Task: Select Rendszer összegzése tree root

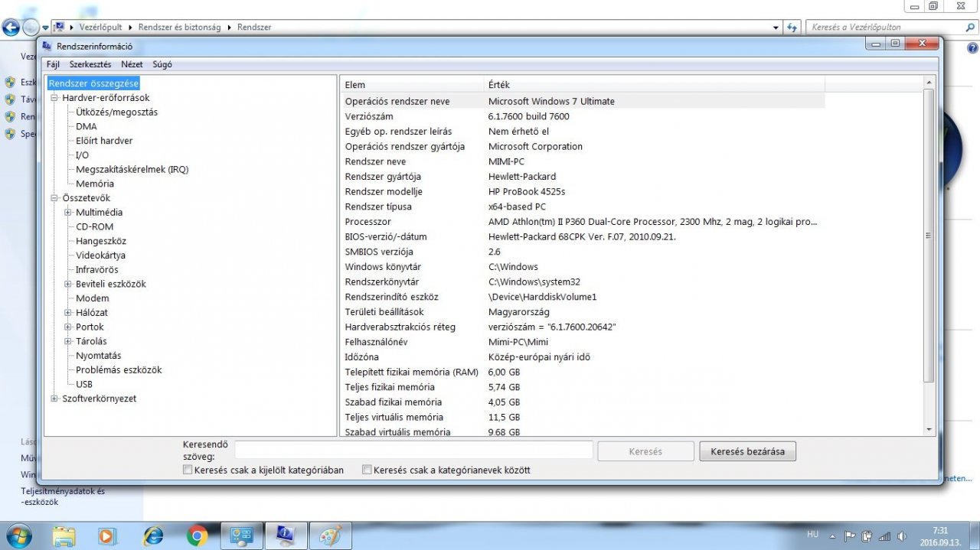Action: coord(93,83)
